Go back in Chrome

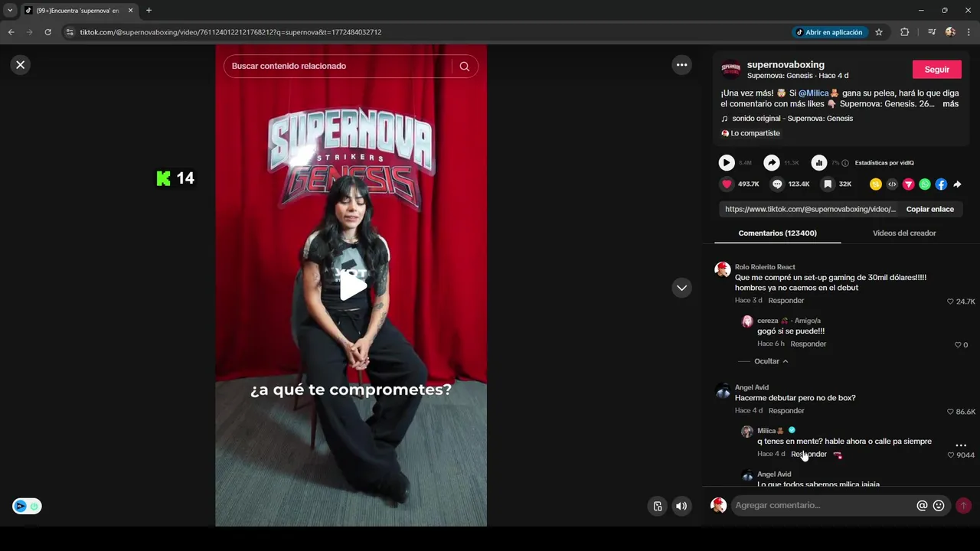coord(11,32)
